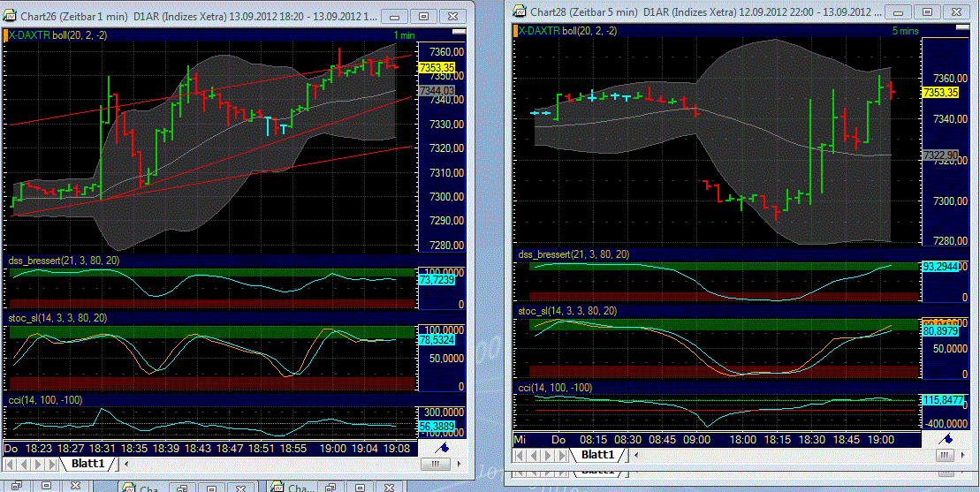Jump to first sheet in Chart28

pos(520,455)
